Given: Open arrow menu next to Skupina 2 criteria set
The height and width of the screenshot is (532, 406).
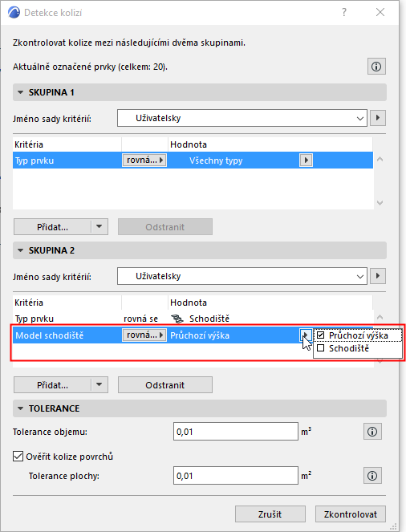Looking at the screenshot, I should (x=377, y=276).
